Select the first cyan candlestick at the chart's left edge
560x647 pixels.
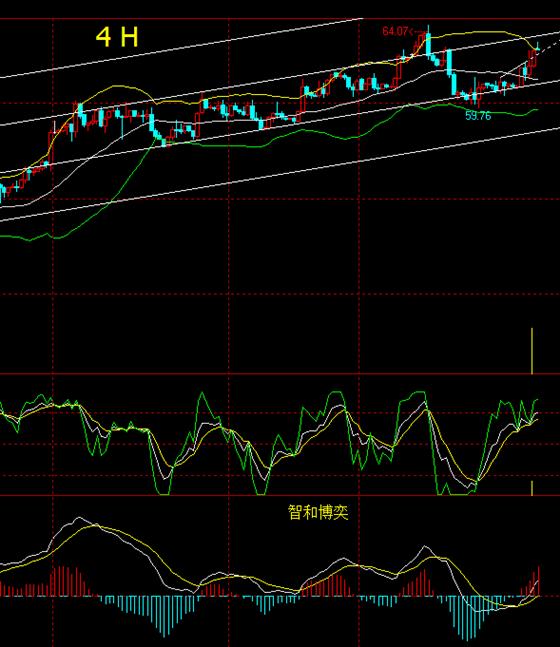[x=3, y=193]
